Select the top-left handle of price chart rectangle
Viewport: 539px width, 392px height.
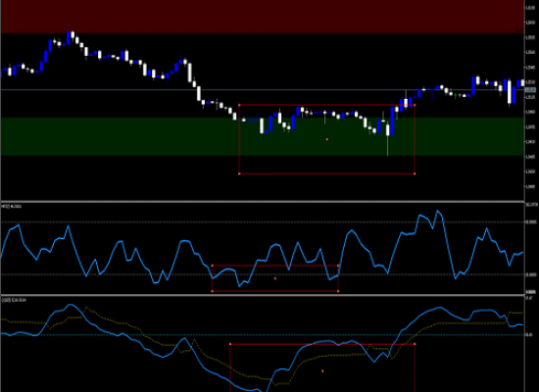click(239, 105)
